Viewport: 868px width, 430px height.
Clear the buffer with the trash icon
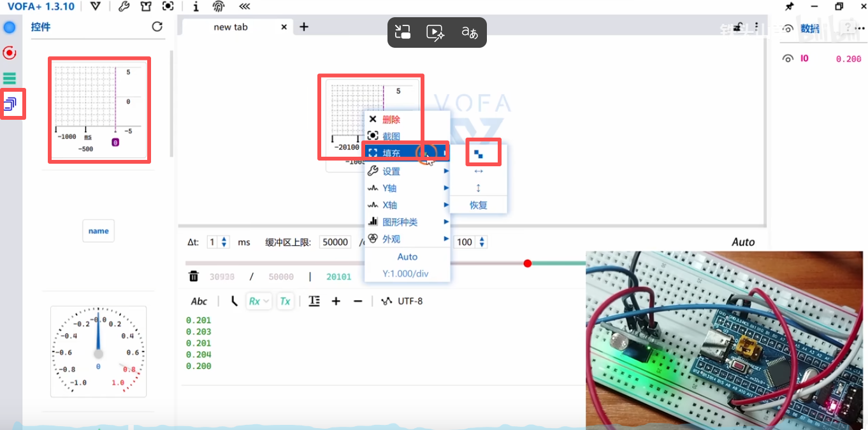coord(194,276)
